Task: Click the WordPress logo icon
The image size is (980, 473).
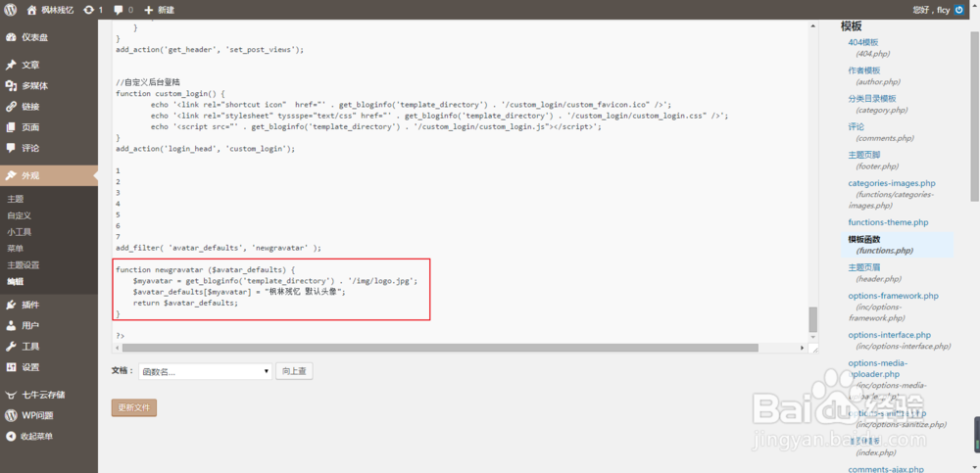Action: coord(11,10)
